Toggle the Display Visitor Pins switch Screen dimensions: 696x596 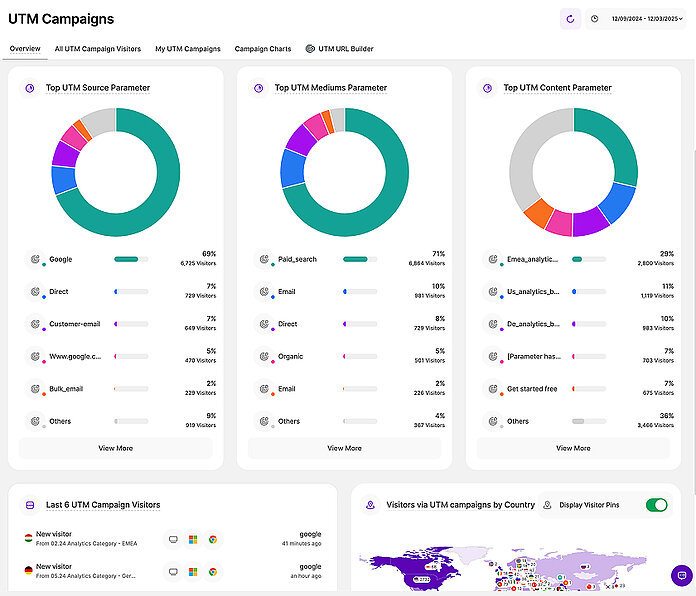[657, 505]
